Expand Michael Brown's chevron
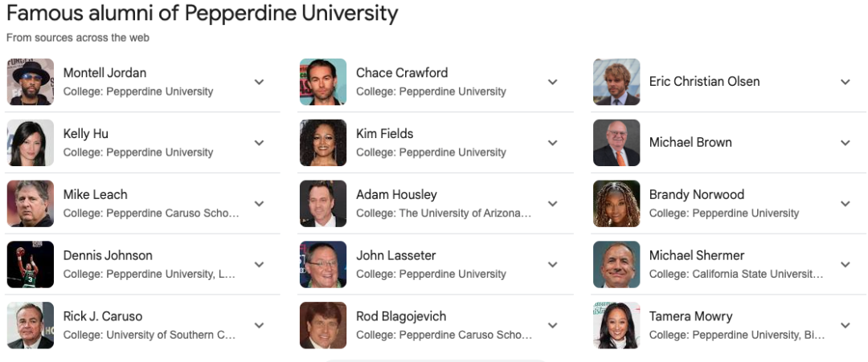 point(845,143)
